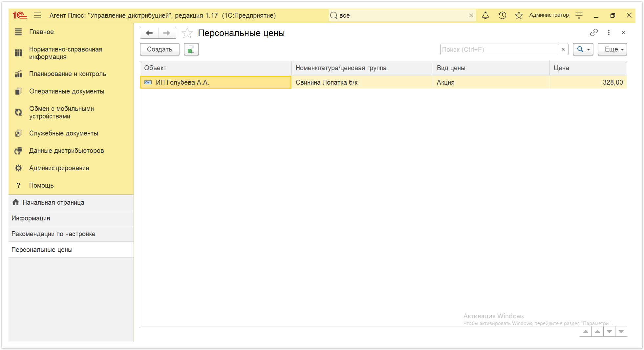Open the history clock icon

pos(502,15)
